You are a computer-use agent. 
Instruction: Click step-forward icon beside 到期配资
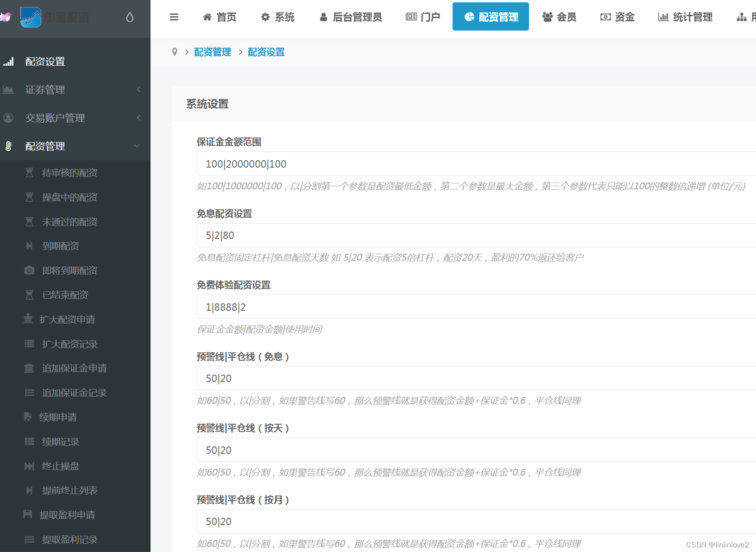click(29, 246)
